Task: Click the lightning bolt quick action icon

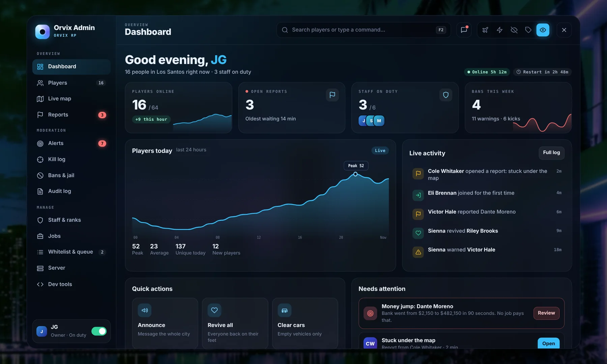Action: (500, 30)
